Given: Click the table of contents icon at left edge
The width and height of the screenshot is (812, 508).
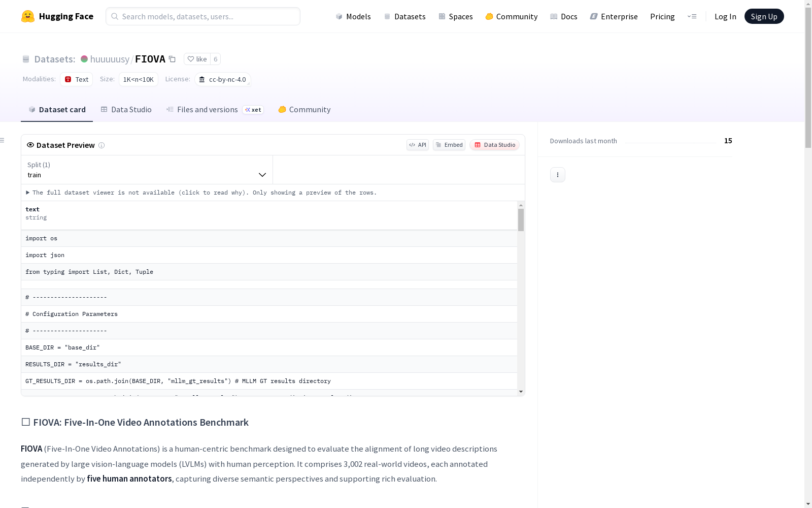Looking at the screenshot, I should (x=2, y=140).
